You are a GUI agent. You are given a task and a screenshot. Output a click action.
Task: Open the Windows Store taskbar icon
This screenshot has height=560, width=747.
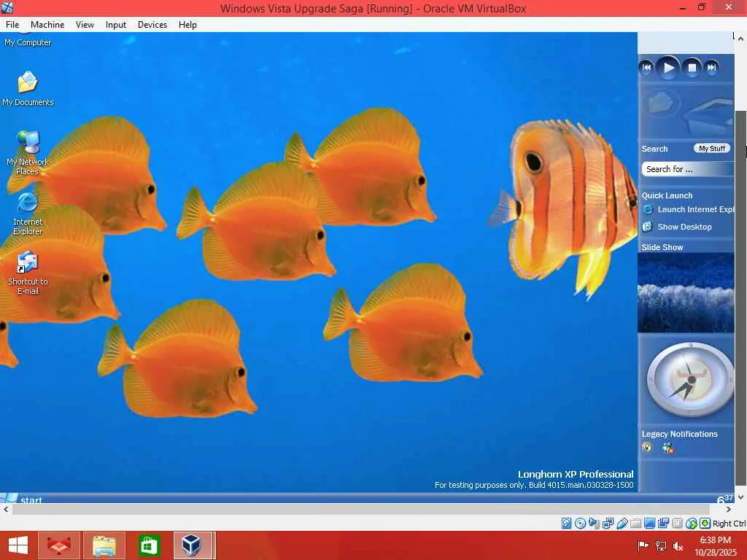point(149,545)
